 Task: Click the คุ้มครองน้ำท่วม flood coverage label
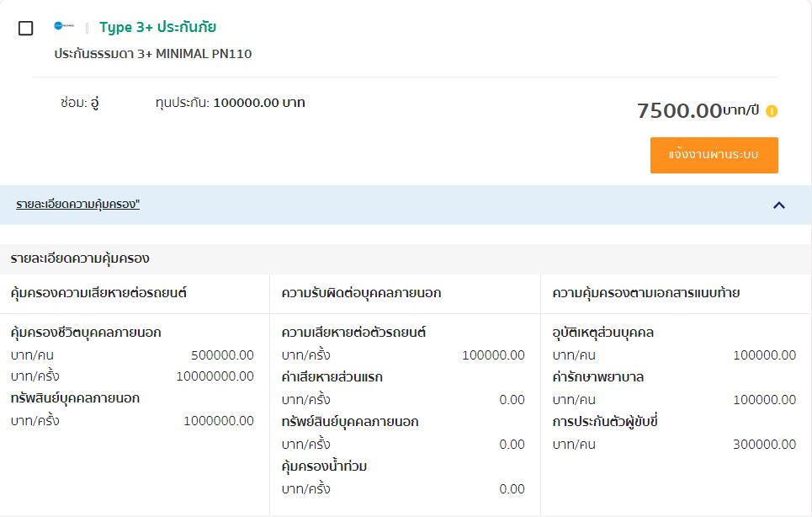click(324, 466)
